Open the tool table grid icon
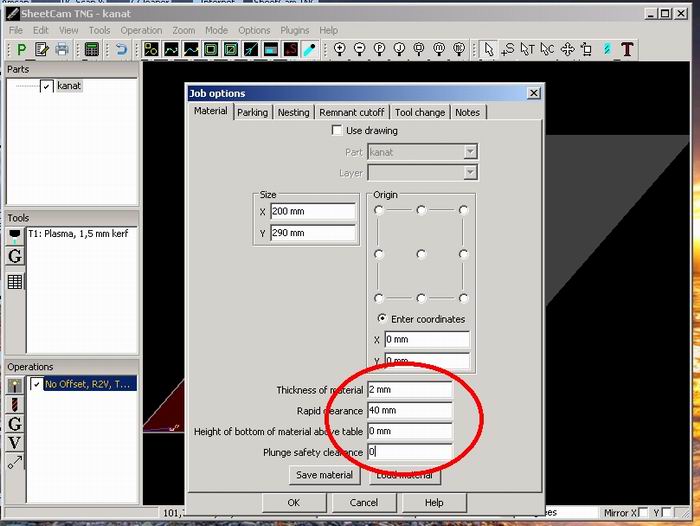The image size is (700, 526). point(15,282)
